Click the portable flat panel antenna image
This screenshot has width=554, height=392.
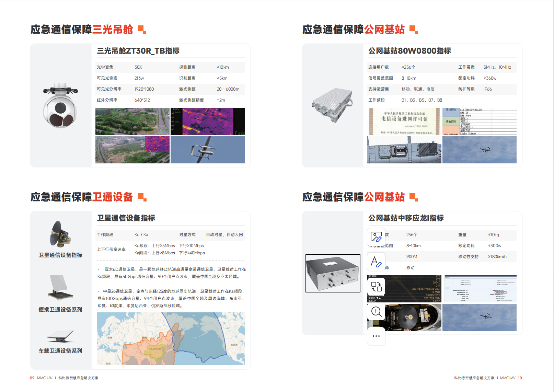click(x=60, y=288)
